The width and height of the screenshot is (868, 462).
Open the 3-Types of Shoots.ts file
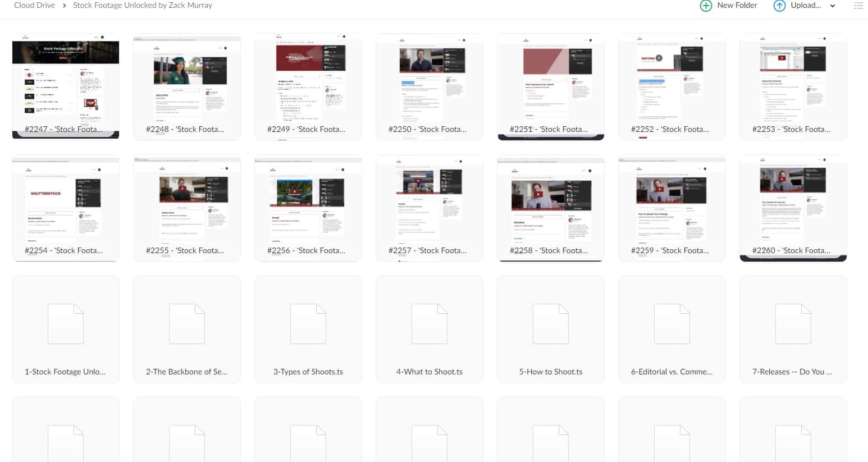click(x=308, y=330)
